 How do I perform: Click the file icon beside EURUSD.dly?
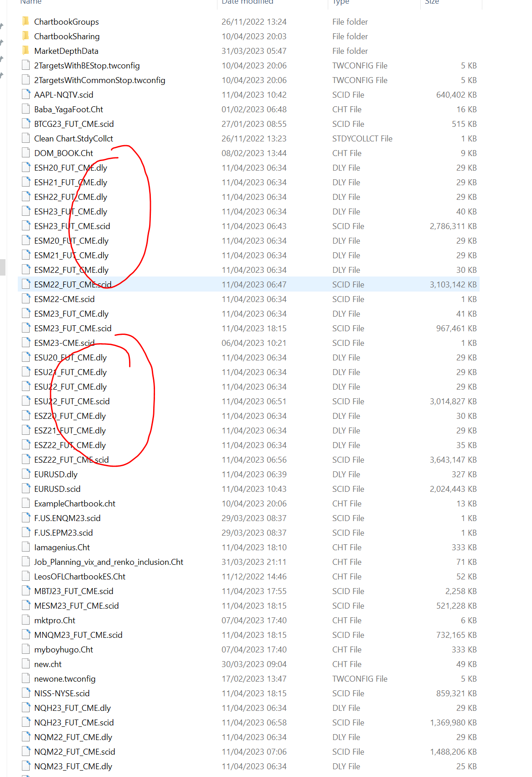pyautogui.click(x=26, y=474)
